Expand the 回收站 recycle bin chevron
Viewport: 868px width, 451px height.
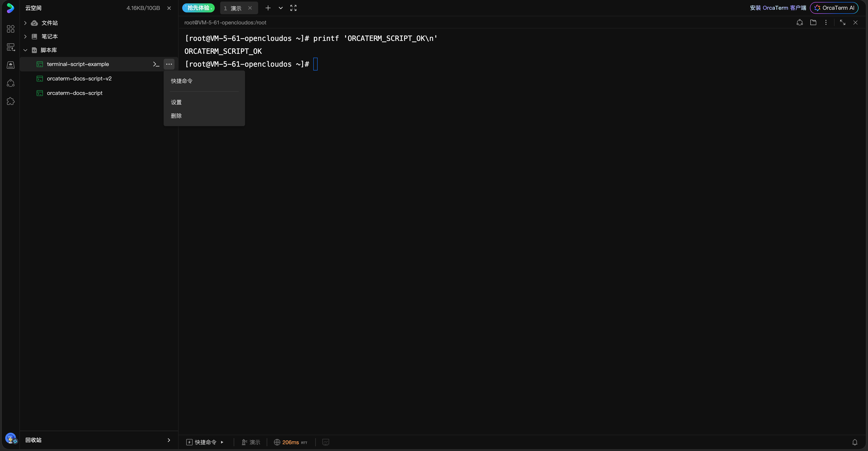pyautogui.click(x=169, y=440)
